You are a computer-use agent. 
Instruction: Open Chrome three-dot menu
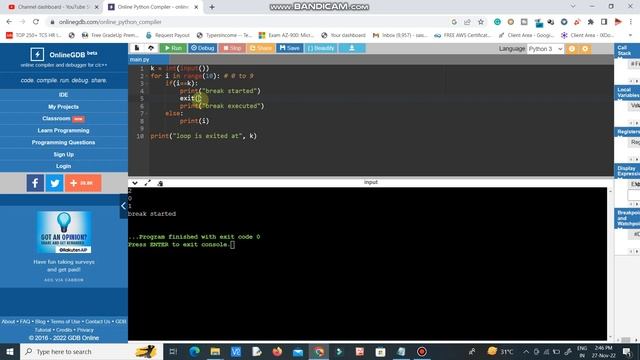(631, 22)
